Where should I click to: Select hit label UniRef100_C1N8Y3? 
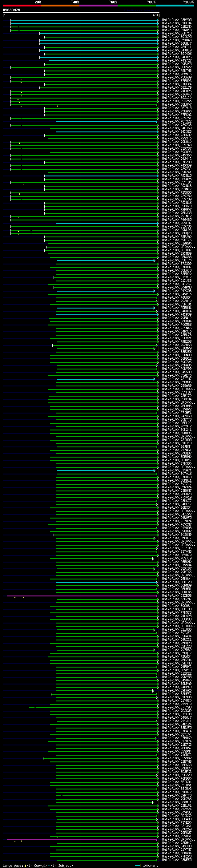click(177, 30)
